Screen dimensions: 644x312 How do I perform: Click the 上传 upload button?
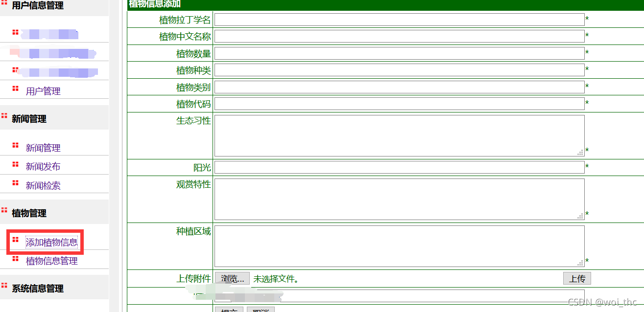pyautogui.click(x=577, y=279)
